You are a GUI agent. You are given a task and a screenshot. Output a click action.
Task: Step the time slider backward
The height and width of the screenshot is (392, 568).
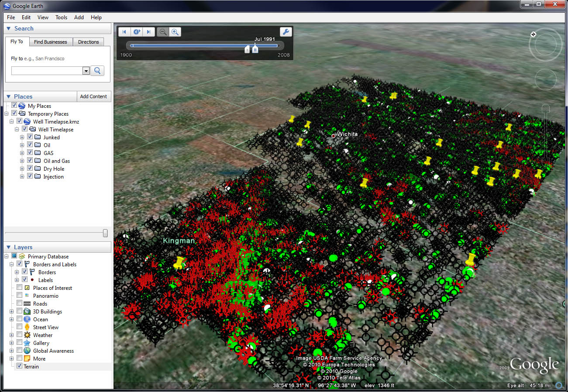(124, 32)
